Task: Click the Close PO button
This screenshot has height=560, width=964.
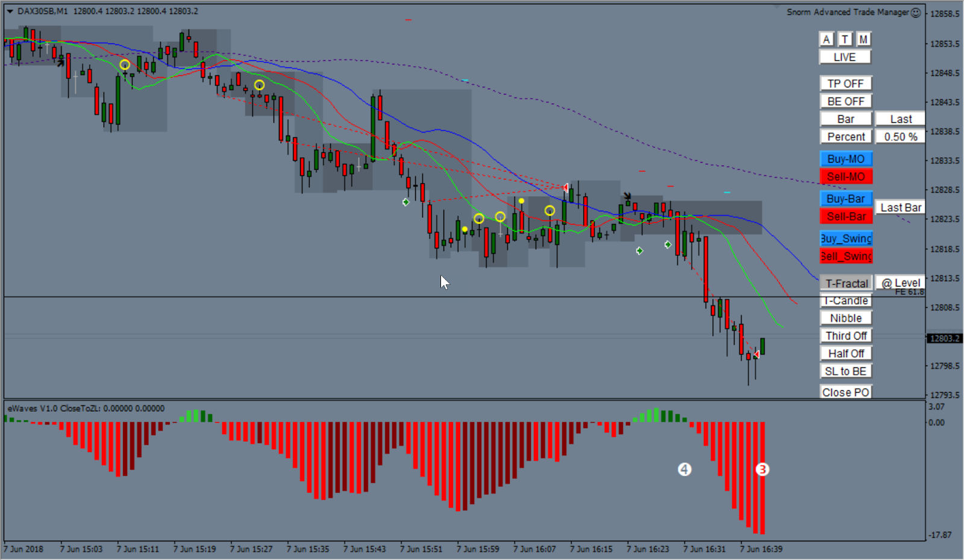Action: (x=845, y=392)
